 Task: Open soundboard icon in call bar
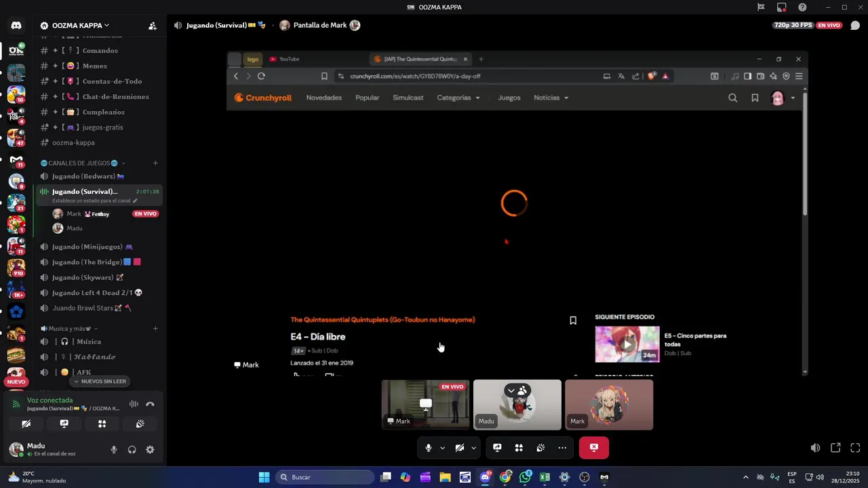pos(540,448)
